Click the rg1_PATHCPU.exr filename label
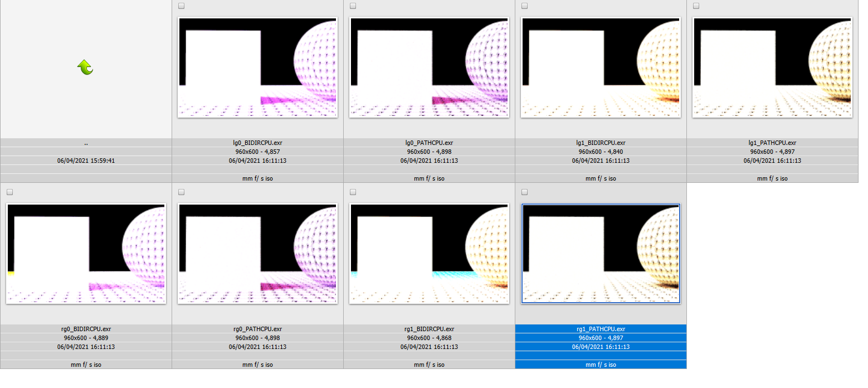868x388 pixels. point(601,329)
